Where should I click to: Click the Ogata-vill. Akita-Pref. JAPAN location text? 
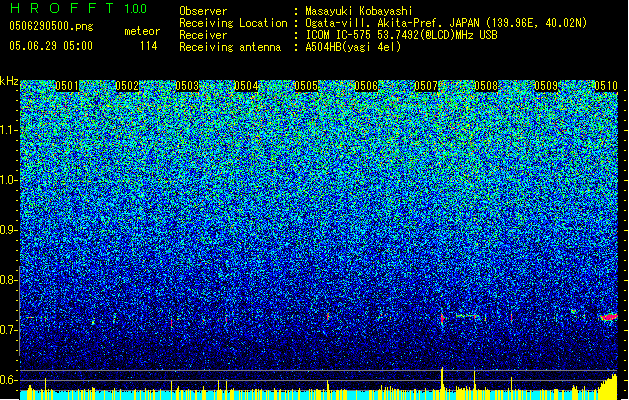(446, 23)
